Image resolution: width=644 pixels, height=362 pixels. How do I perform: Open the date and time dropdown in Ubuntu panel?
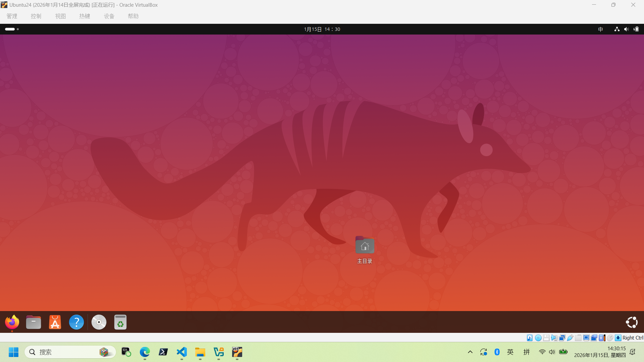pos(322,29)
